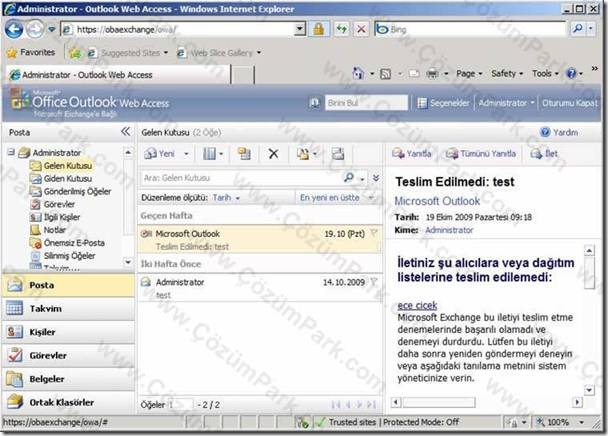
Task: Open the Takvim navigation button
Action: point(68,309)
